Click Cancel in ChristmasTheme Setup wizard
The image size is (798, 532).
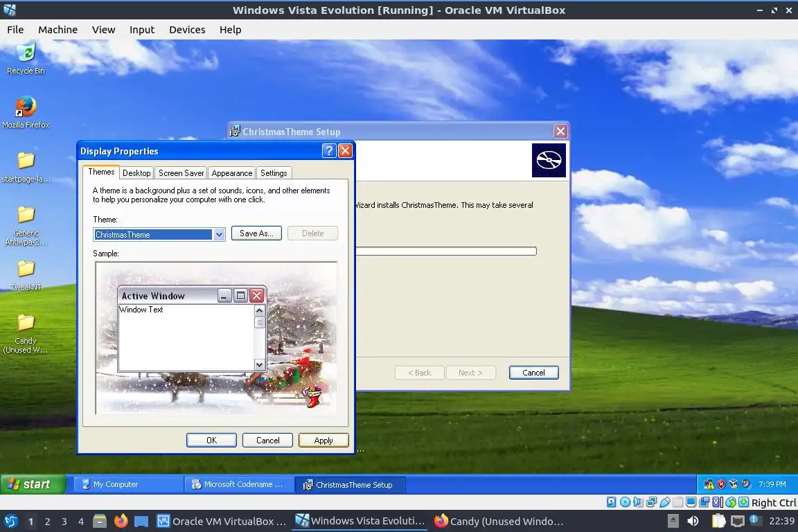click(x=534, y=373)
